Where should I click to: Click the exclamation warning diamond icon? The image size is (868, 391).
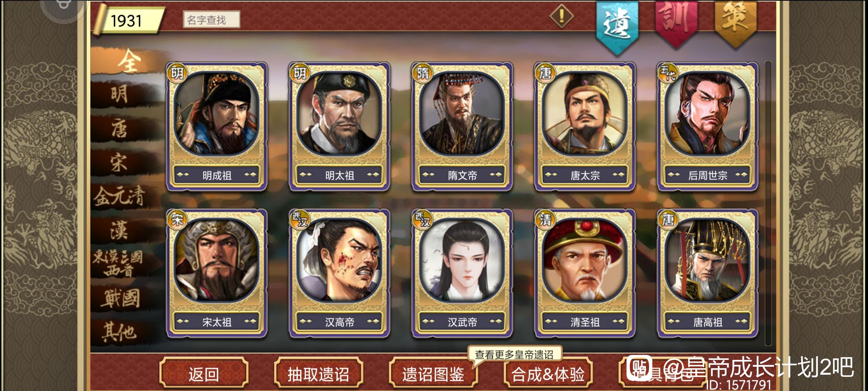pyautogui.click(x=561, y=16)
